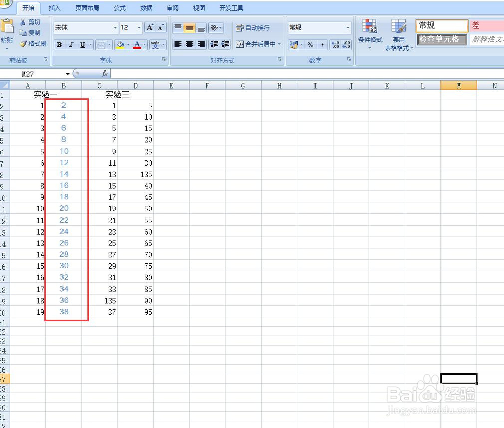The width and height of the screenshot is (504, 428).
Task: Switch to the 视图 View tab
Action: coord(199,8)
